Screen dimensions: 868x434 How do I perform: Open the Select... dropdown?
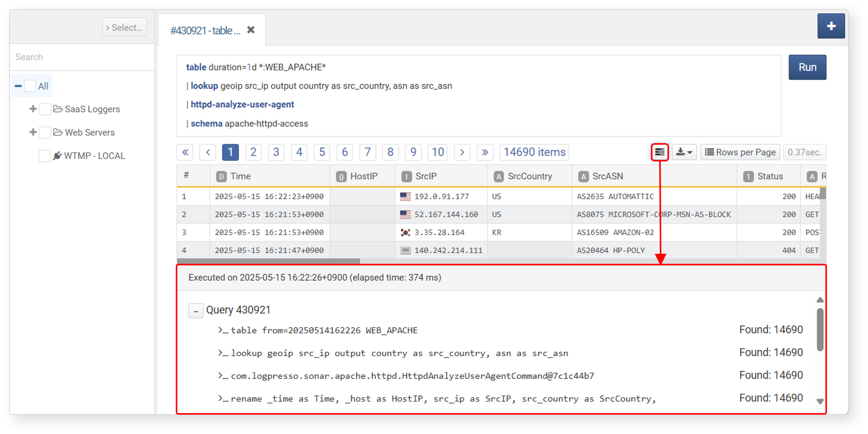point(124,27)
